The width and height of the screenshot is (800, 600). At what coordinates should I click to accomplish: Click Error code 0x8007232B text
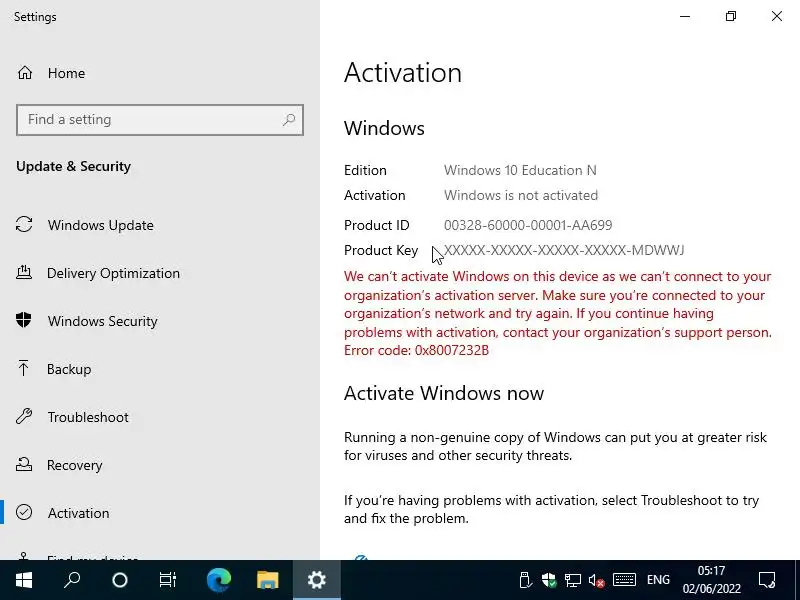416,351
